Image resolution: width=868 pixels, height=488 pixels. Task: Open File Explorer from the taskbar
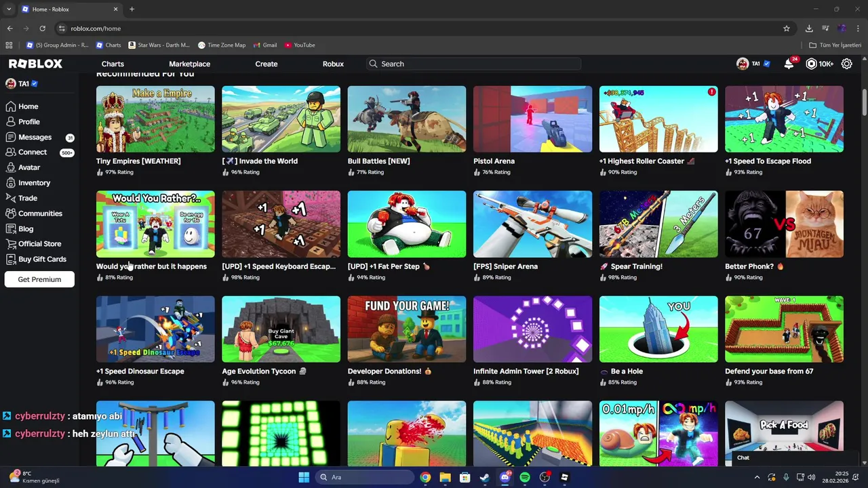click(445, 477)
